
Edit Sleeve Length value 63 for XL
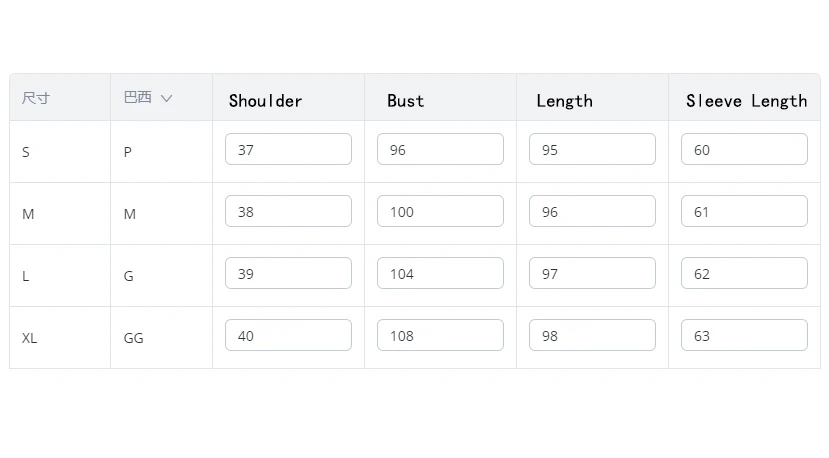tap(744, 336)
